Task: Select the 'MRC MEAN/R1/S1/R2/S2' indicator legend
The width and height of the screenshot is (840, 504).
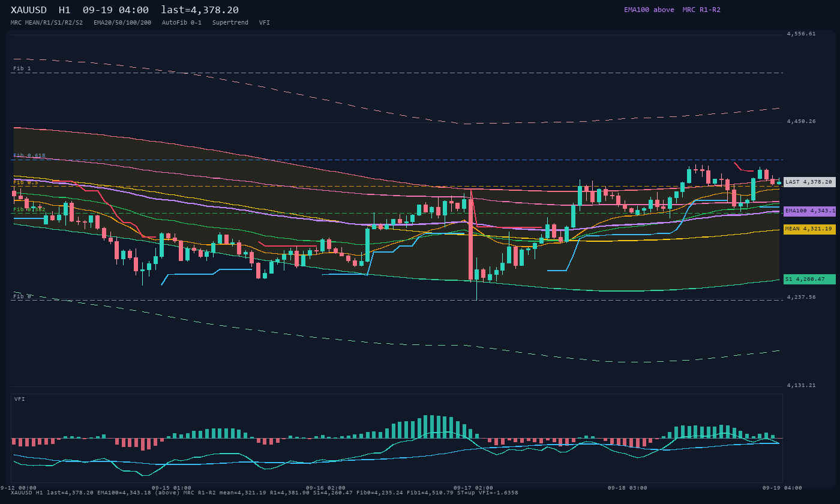Action: pos(47,23)
